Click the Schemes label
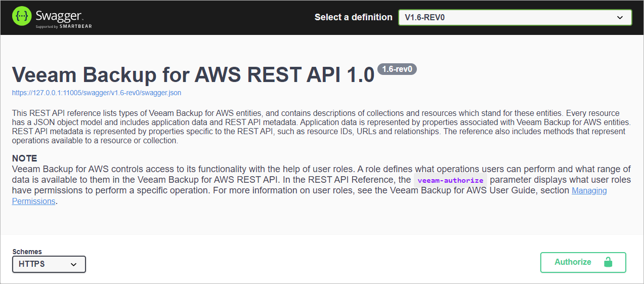Image resolution: width=644 pixels, height=284 pixels. click(27, 252)
